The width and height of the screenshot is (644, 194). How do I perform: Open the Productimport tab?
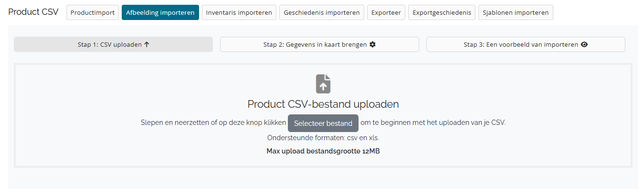coord(93,12)
